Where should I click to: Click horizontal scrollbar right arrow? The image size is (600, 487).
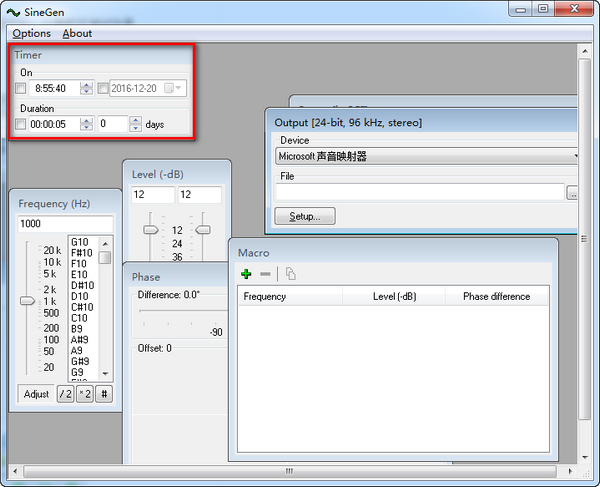point(570,471)
